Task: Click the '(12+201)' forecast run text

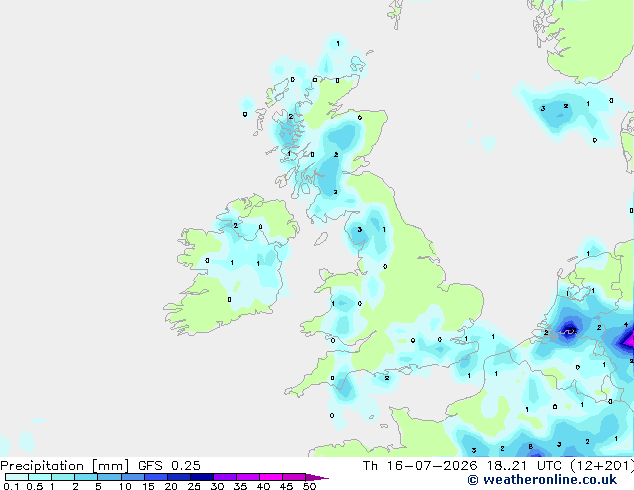Action: [x=602, y=466]
